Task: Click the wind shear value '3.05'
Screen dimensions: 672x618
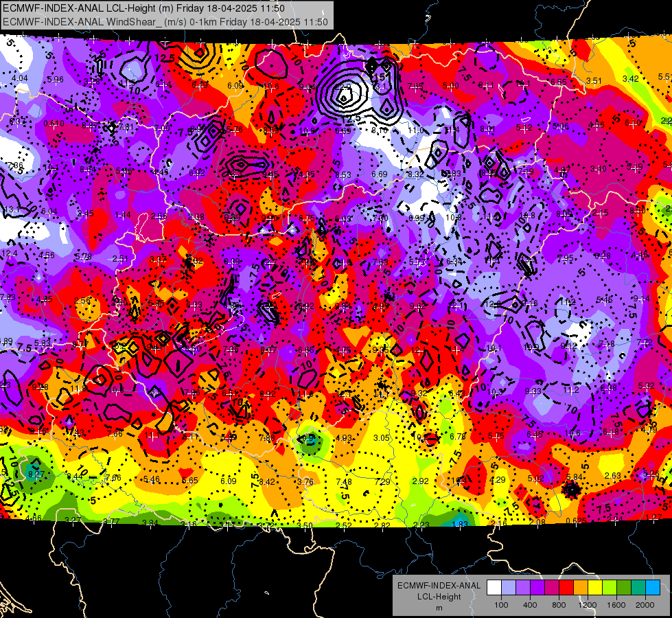Action: coord(382,438)
